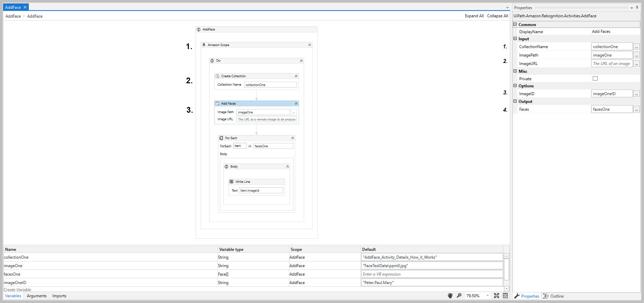644x303 pixels.
Task: Collapse the Misc property category
Action: tap(515, 71)
